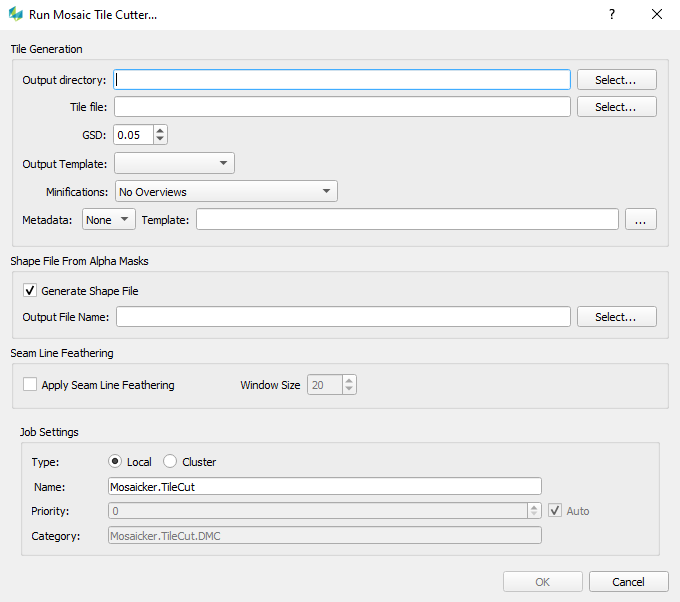Image resolution: width=680 pixels, height=602 pixels.
Task: Click the Output directory text field
Action: coord(342,80)
